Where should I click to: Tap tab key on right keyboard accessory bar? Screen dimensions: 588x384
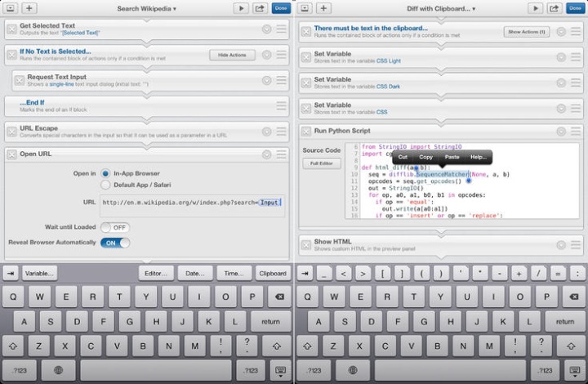tap(305, 274)
